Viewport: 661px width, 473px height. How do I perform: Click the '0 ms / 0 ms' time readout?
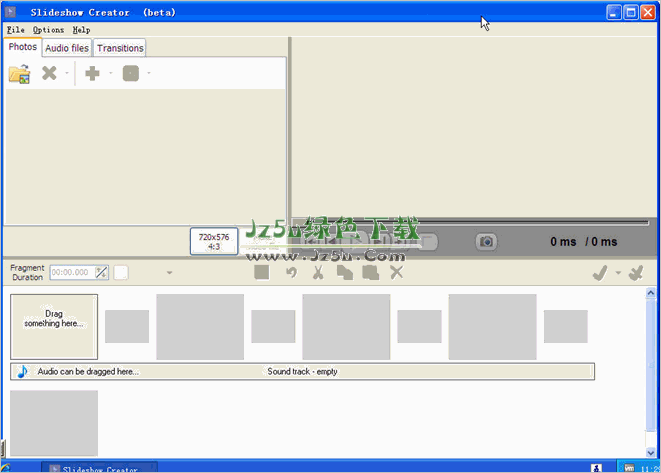tap(583, 242)
